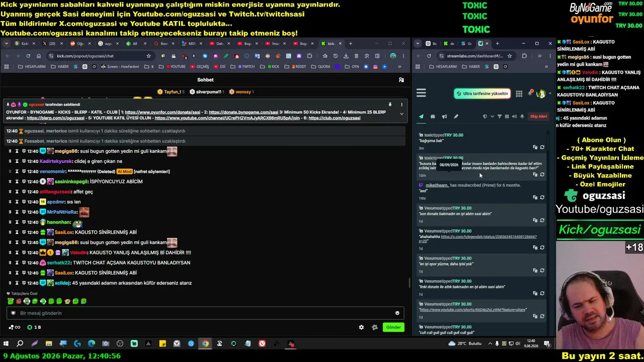Reload the Streamlabs browser page
The width and height of the screenshot is (644, 362).
point(429,56)
